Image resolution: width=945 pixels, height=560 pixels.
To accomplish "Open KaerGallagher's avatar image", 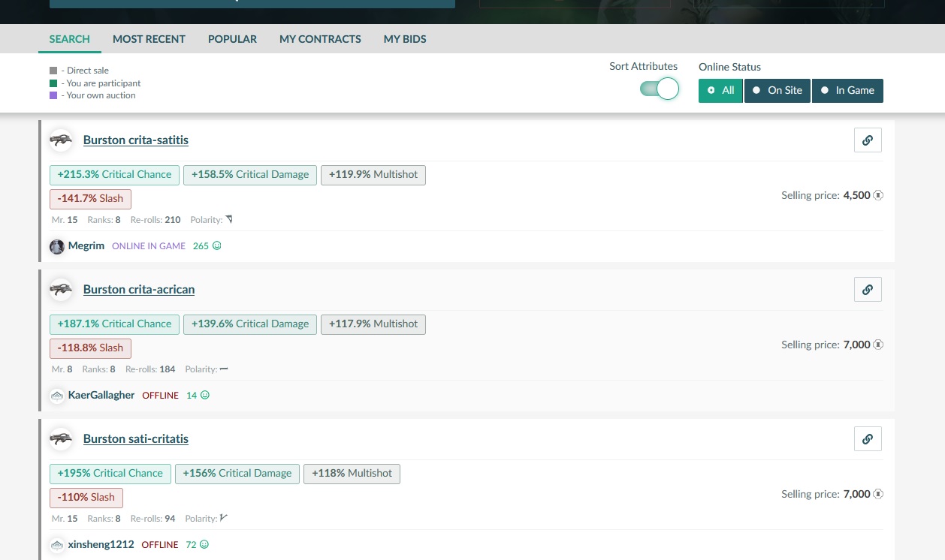I will pyautogui.click(x=57, y=396).
